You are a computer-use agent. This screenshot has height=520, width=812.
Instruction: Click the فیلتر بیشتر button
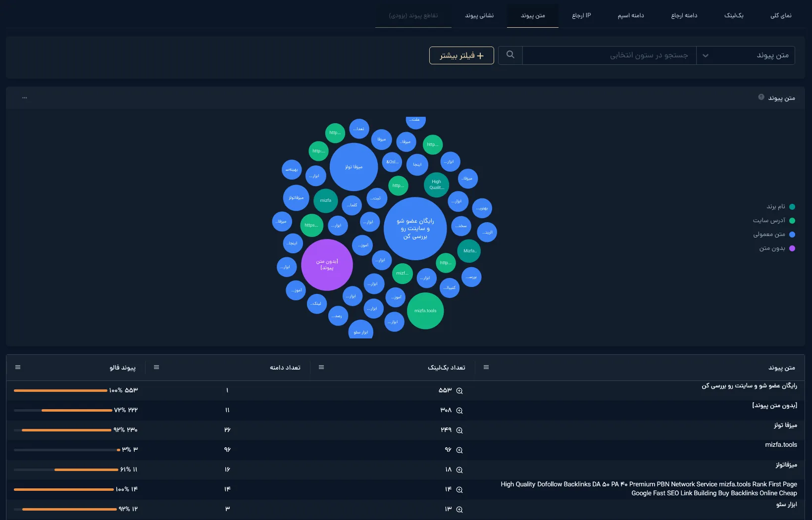(461, 55)
